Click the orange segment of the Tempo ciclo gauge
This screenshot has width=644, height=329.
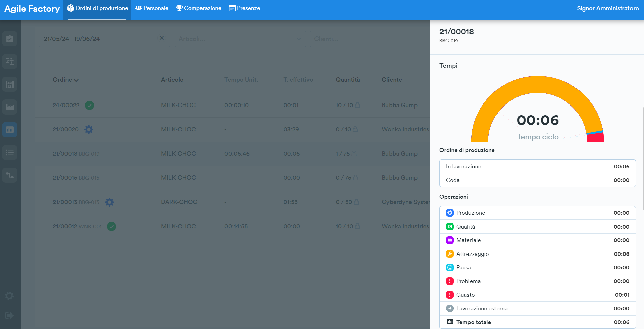click(537, 84)
